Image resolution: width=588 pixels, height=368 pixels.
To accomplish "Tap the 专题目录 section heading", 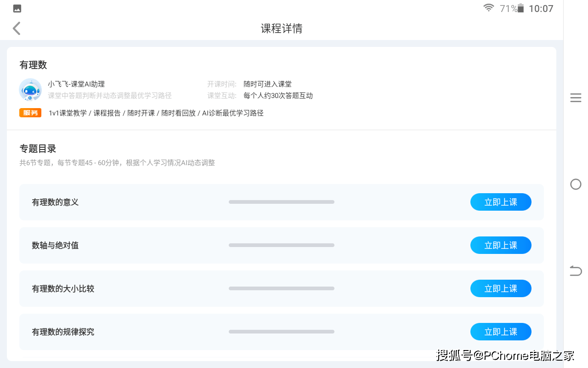I will point(38,149).
